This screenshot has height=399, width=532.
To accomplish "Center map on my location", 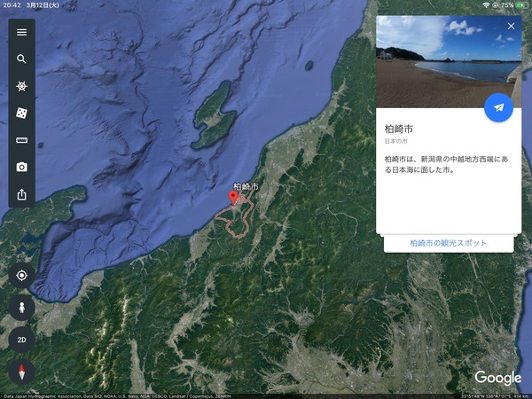I will pos(21,275).
